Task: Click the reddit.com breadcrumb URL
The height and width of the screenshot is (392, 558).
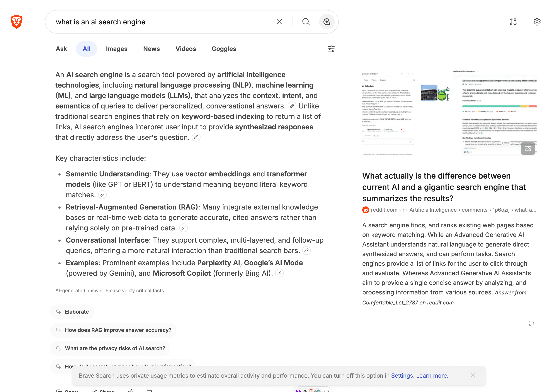Action: [x=454, y=210]
